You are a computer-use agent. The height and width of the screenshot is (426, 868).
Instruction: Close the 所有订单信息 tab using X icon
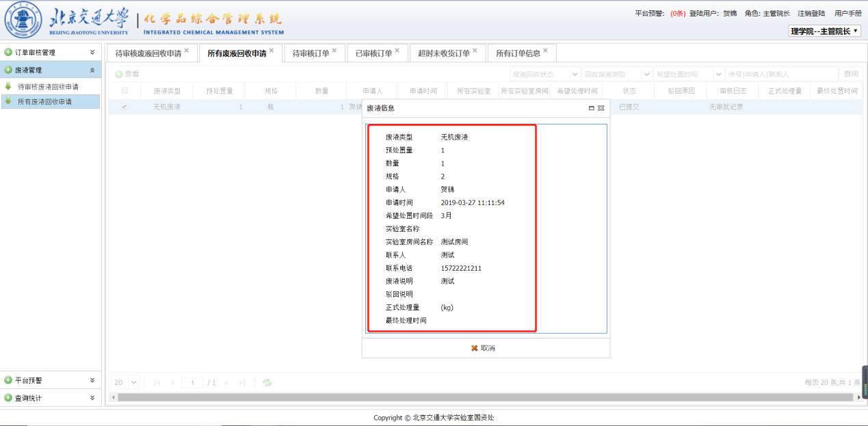(545, 51)
